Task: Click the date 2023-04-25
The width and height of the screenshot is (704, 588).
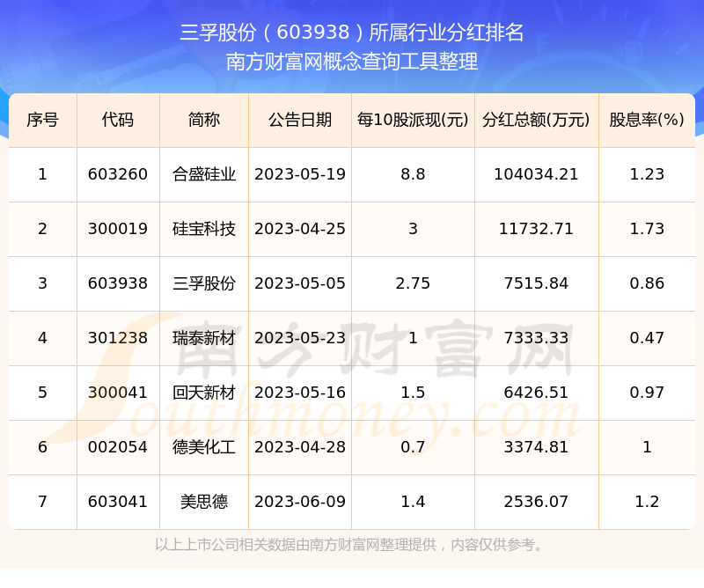Action: click(300, 229)
